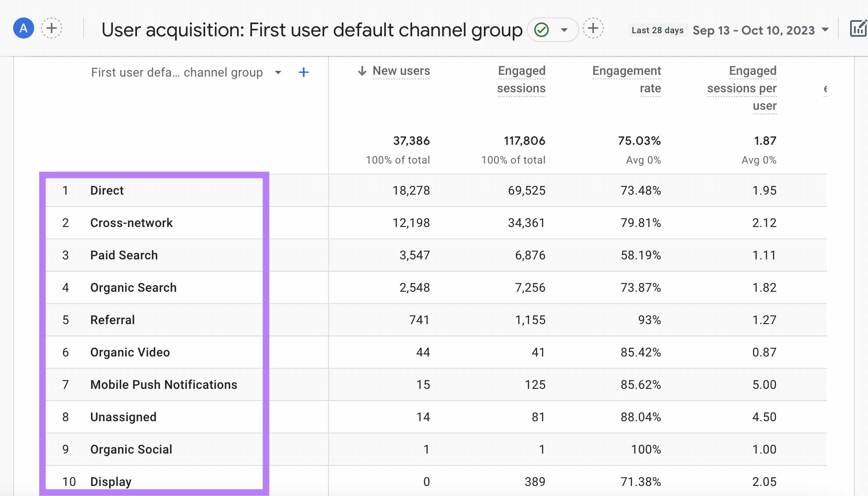Click the add column plus button in header
The image size is (868, 496).
tap(304, 72)
